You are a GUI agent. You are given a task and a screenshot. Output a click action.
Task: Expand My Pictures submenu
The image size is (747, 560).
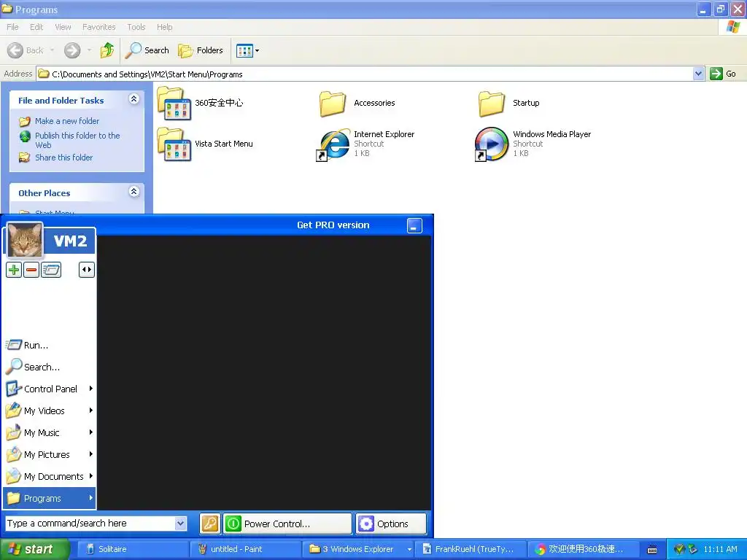50,455
